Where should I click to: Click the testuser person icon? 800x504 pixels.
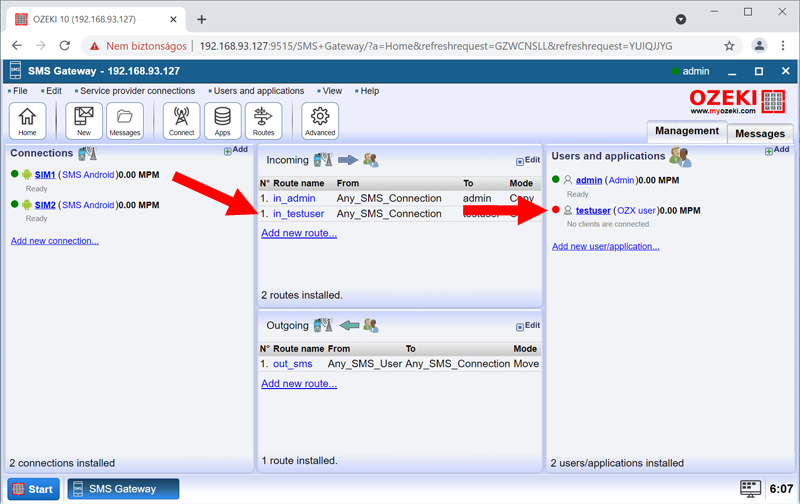567,210
